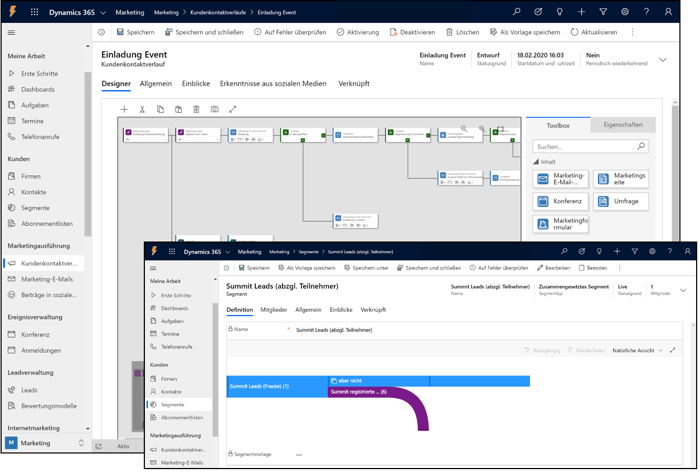Click delete trash icon in designer toolbar
The width and height of the screenshot is (700, 473).
click(x=196, y=109)
